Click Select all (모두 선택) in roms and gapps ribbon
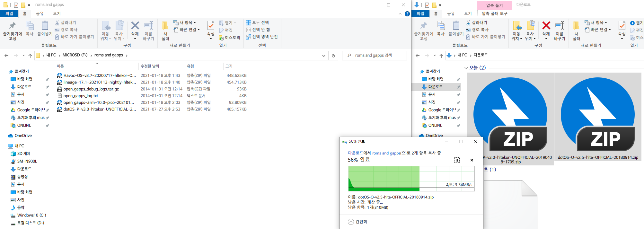644x229 pixels. (x=257, y=22)
